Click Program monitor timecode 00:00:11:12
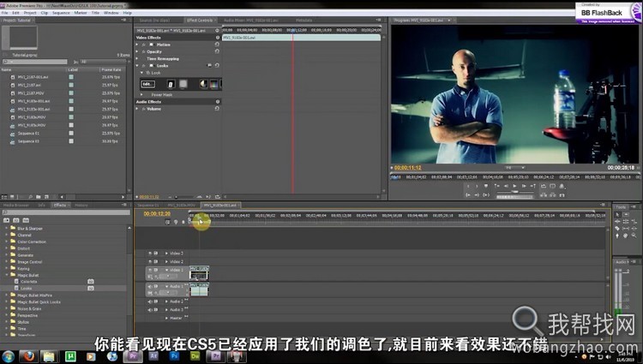 tap(407, 168)
